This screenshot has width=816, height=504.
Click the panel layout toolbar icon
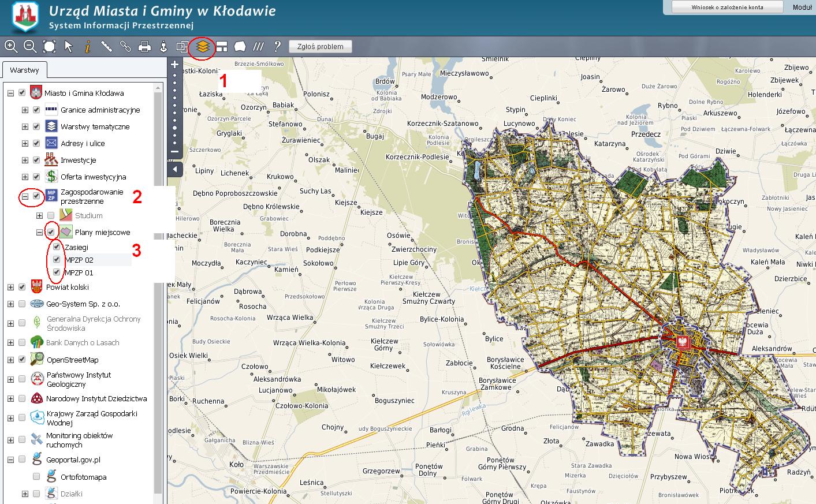click(x=221, y=47)
